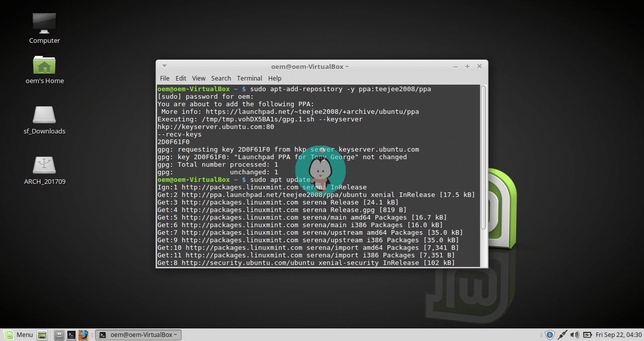Launch the Terminal from the taskbar icon
Viewport: 644px width, 341px height.
[x=71, y=334]
